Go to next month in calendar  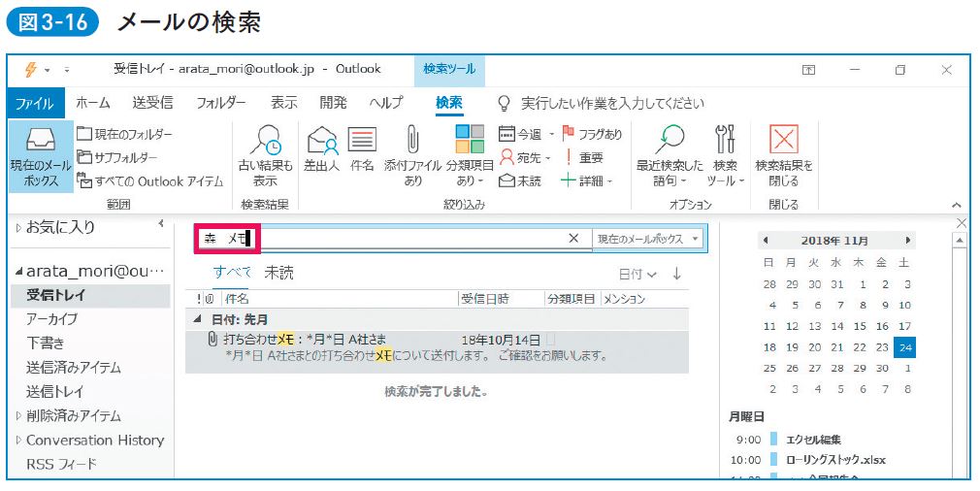point(908,241)
